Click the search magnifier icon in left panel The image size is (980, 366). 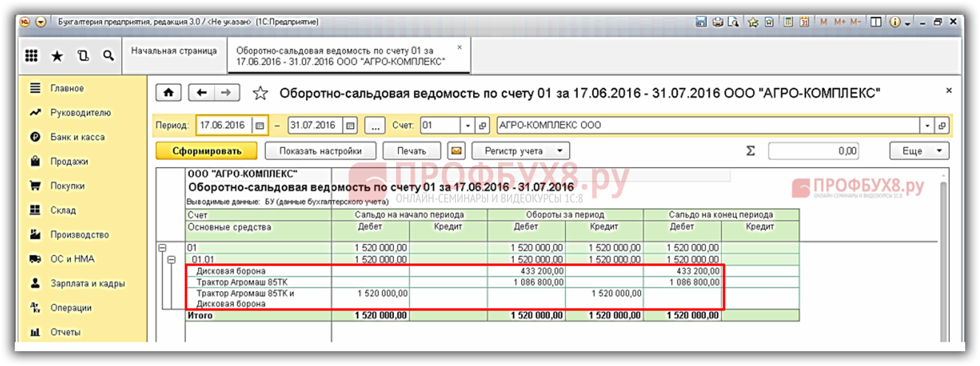(108, 56)
